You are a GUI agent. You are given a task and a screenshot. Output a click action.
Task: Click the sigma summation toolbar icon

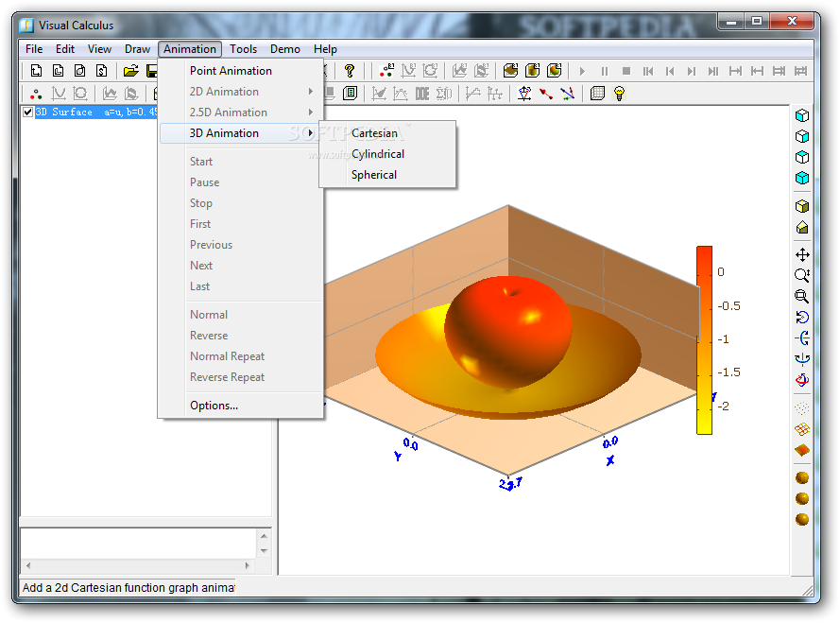[x=443, y=94]
